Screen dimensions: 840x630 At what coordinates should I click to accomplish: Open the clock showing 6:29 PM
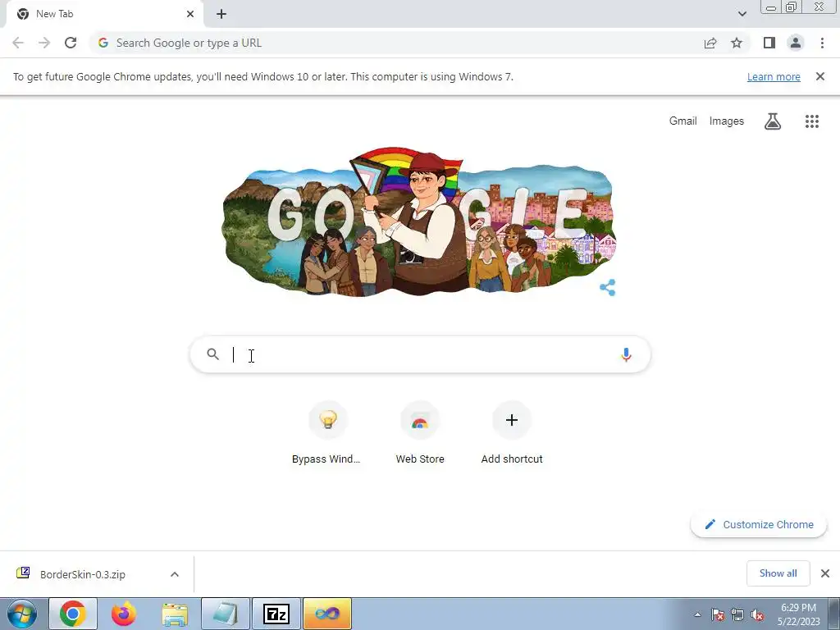799,614
